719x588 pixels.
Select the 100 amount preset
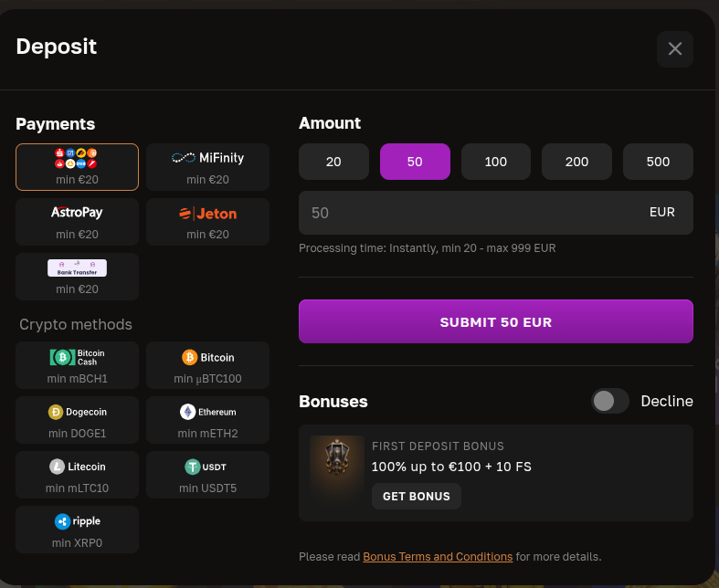pos(496,162)
